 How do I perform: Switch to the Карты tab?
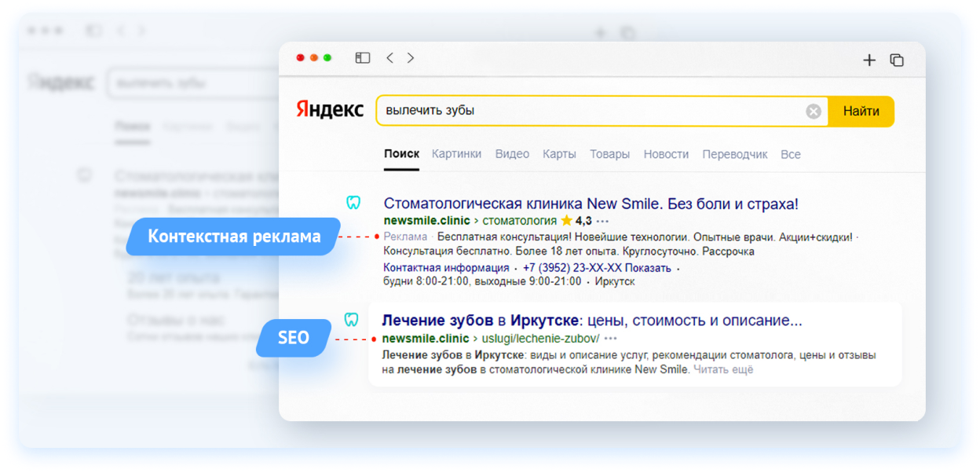pos(559,154)
